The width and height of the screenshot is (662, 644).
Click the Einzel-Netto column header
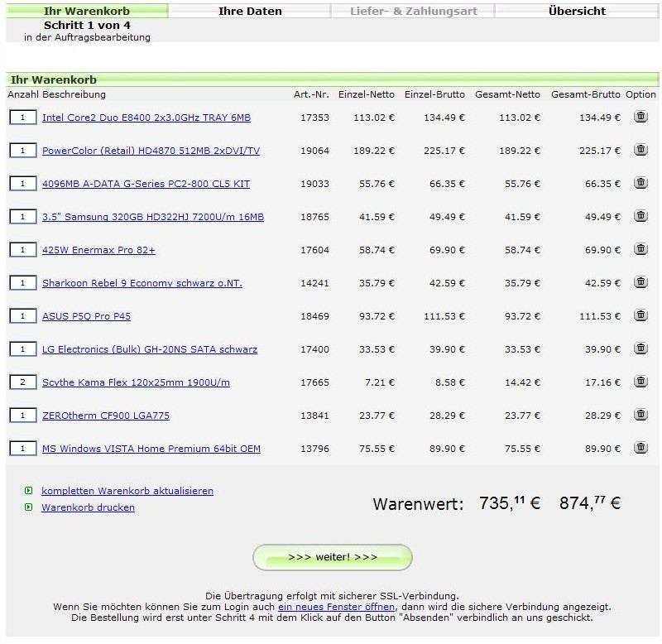click(x=367, y=94)
